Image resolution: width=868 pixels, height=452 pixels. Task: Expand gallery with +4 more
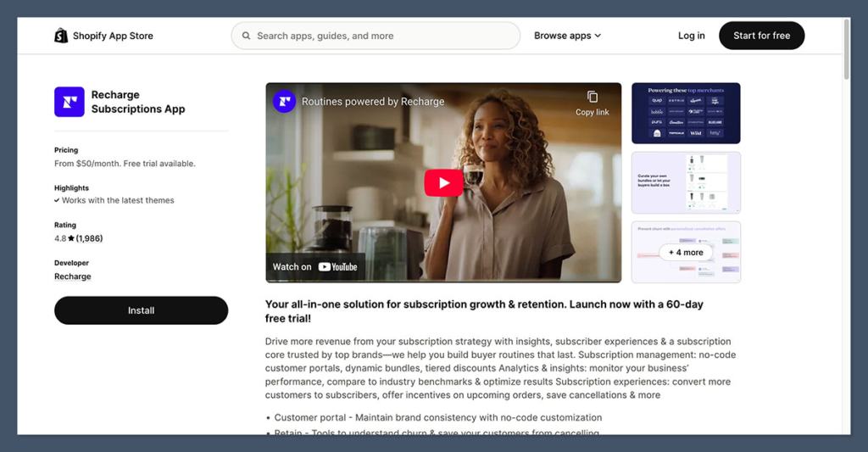coord(686,252)
